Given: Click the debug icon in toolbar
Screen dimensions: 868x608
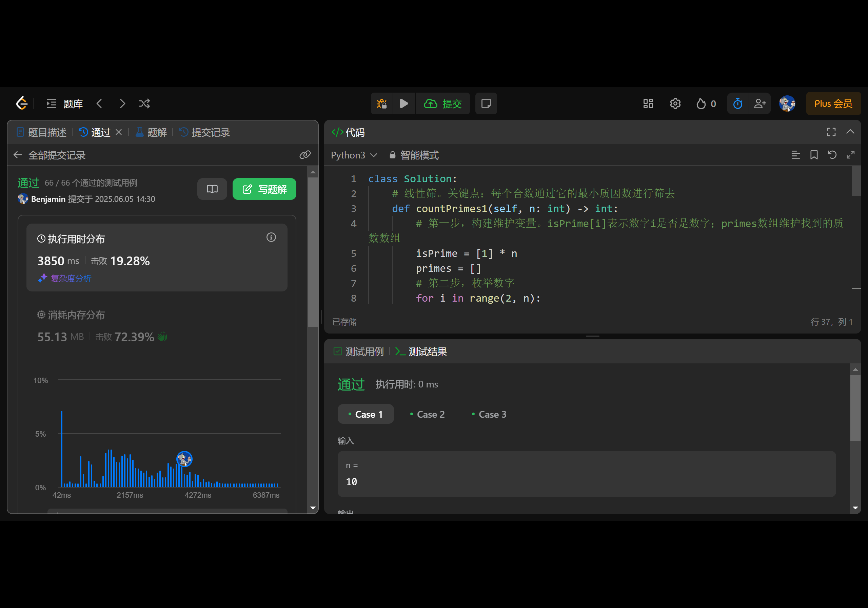Looking at the screenshot, I should click(382, 103).
